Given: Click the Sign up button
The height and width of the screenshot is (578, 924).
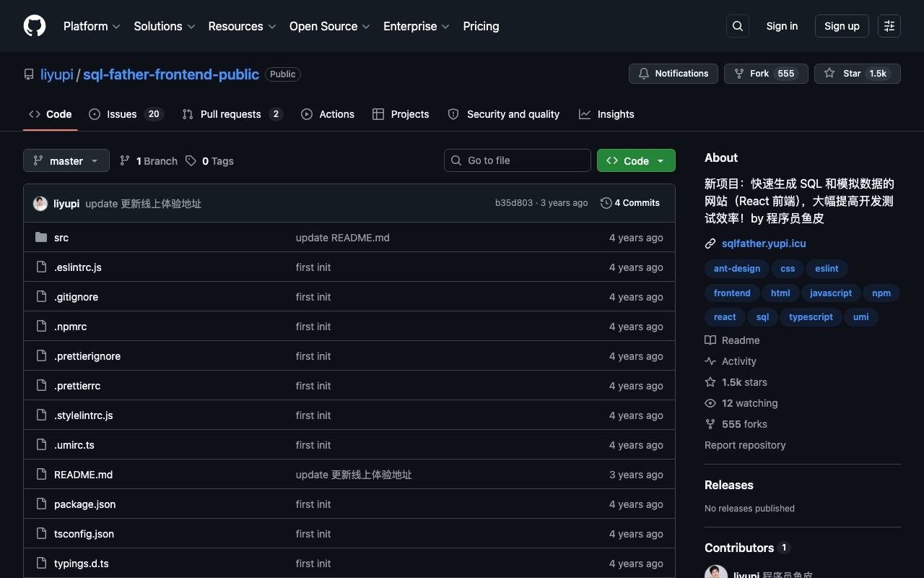Looking at the screenshot, I should coord(842,26).
